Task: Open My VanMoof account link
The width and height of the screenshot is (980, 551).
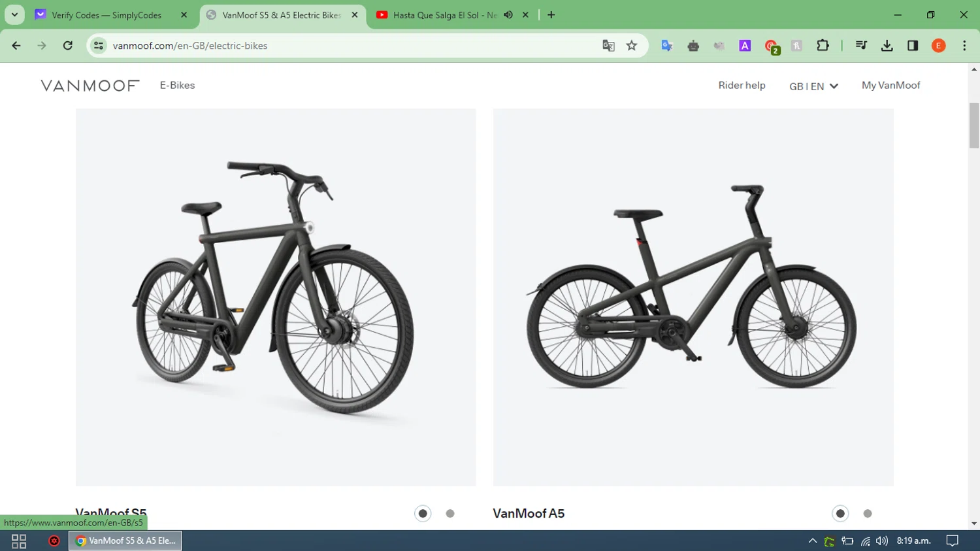Action: coord(890,85)
